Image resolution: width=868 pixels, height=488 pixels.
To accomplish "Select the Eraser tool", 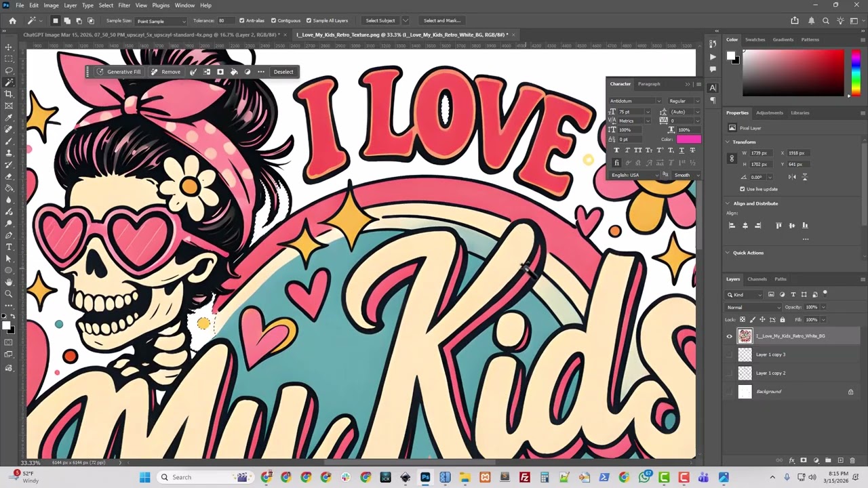I will point(9,176).
